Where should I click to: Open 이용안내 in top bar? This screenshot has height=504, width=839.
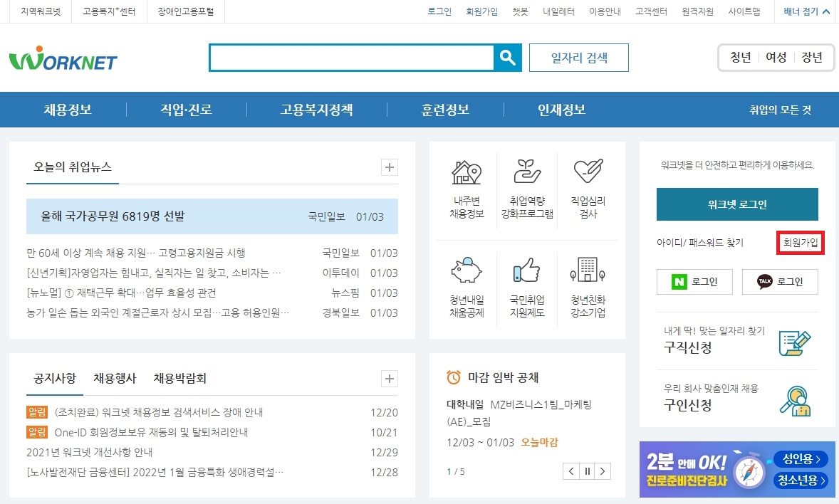pos(605,11)
